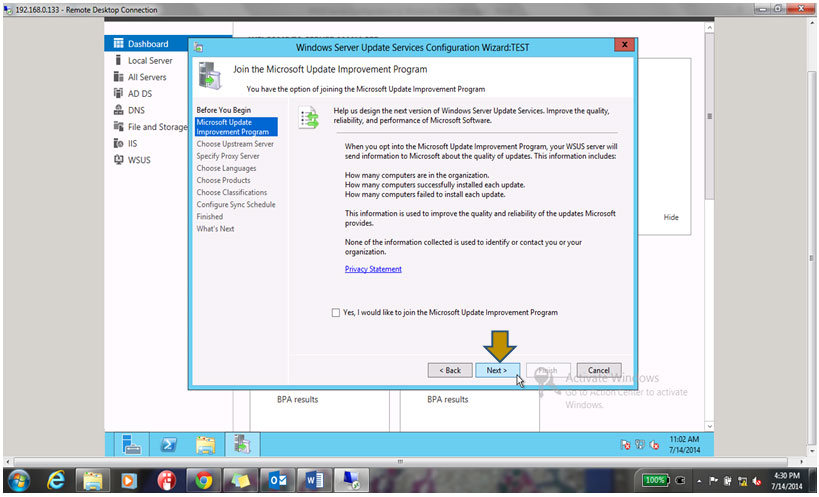Select the Choose Upstream Server step
The width and height of the screenshot is (819, 497).
(235, 144)
